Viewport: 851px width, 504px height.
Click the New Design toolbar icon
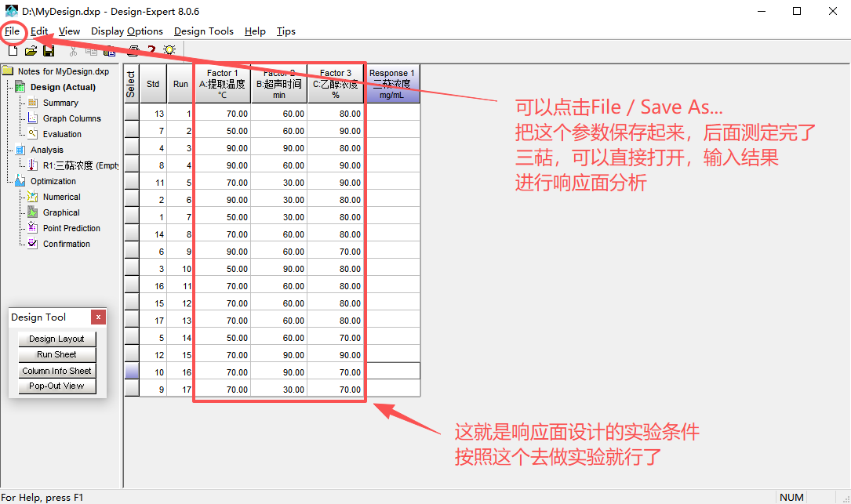(x=13, y=51)
